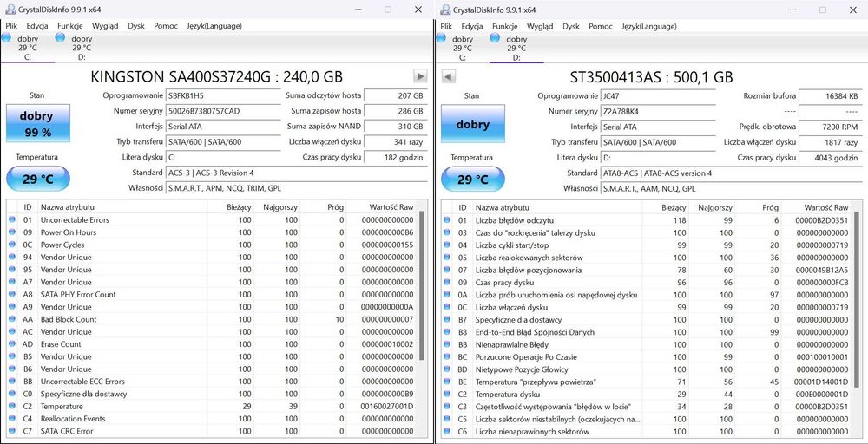
Task: Click the Oprogramowanie field showing SBFKB1H5
Action: click(x=222, y=95)
